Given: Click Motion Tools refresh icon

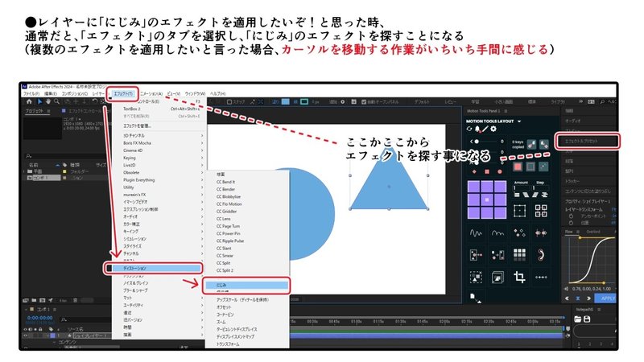Looking at the screenshot, I should [x=469, y=129].
